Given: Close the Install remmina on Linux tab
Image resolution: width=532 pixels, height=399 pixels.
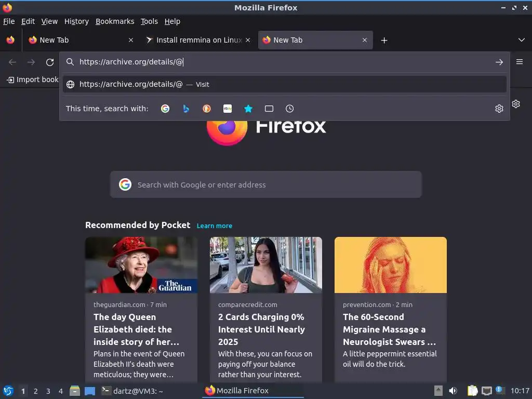Looking at the screenshot, I should (248, 40).
